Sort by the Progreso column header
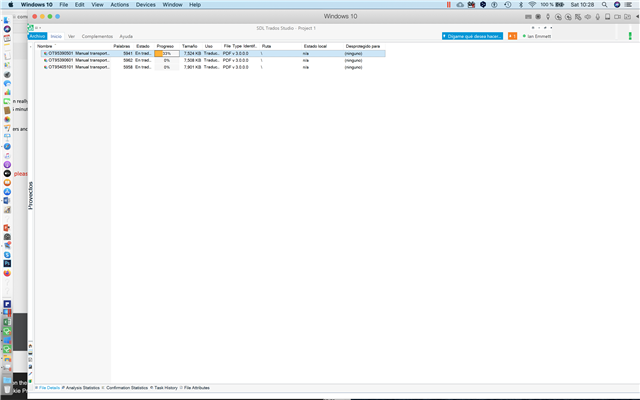Screen dimensions: 640x400 click(x=165, y=46)
